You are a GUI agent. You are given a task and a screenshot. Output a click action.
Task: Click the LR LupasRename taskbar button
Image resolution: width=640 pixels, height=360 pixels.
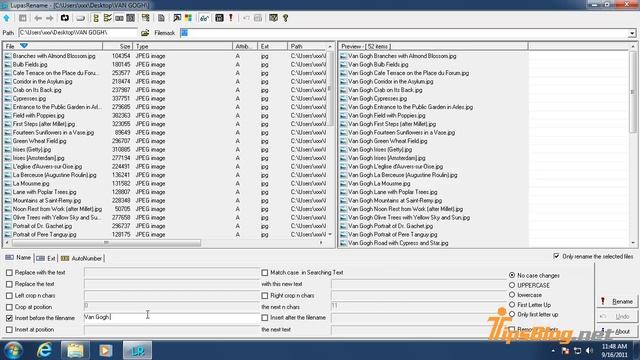[x=137, y=350]
